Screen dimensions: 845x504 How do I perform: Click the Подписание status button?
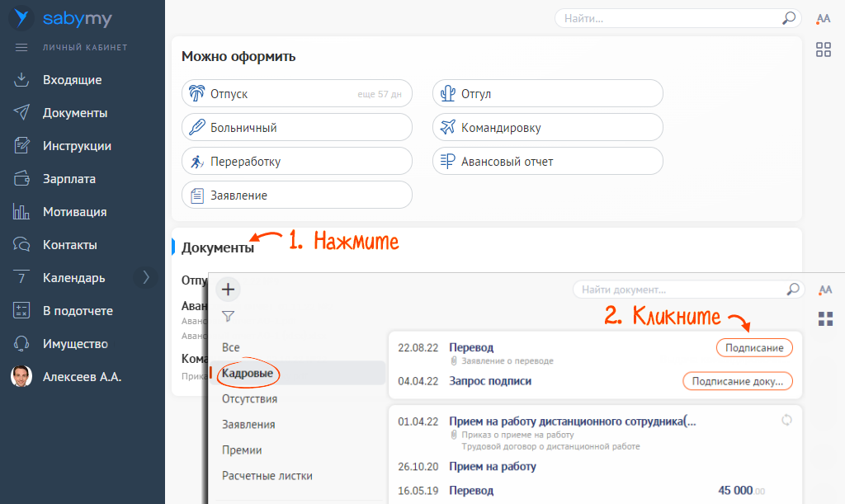753,348
